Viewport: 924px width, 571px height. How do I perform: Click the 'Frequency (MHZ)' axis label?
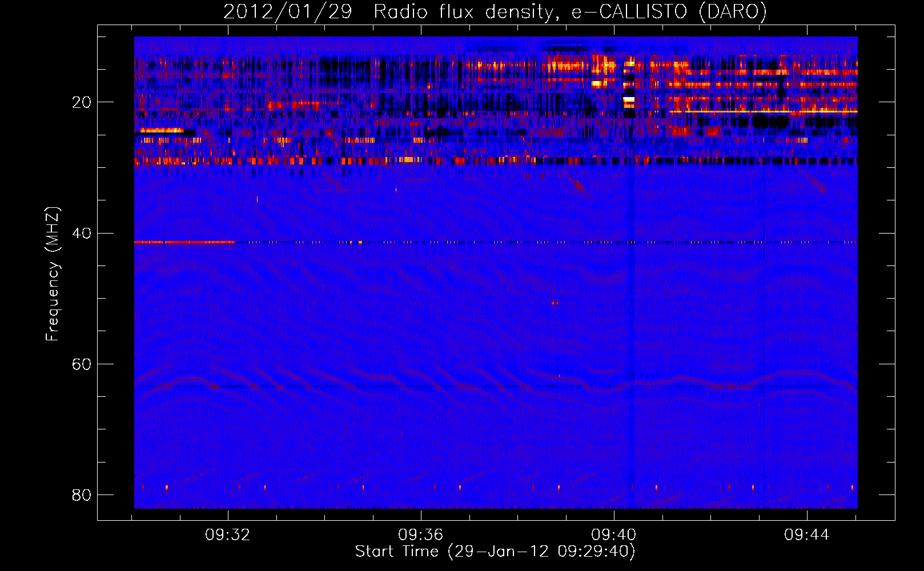(x=53, y=274)
